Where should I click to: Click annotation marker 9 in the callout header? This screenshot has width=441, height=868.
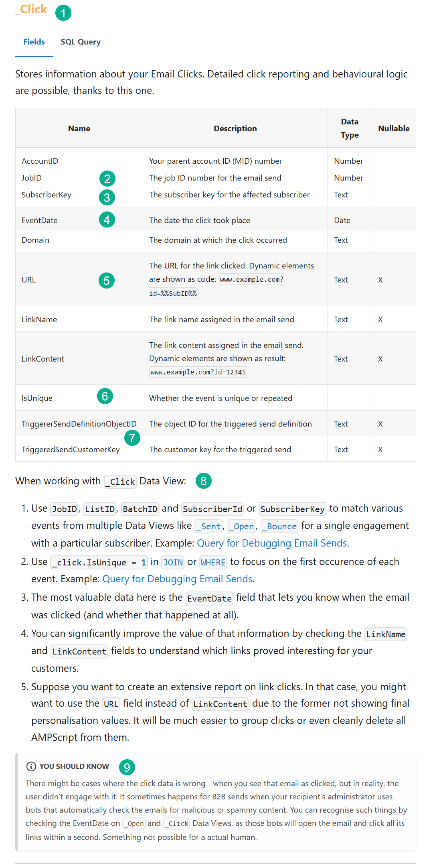[x=127, y=766]
